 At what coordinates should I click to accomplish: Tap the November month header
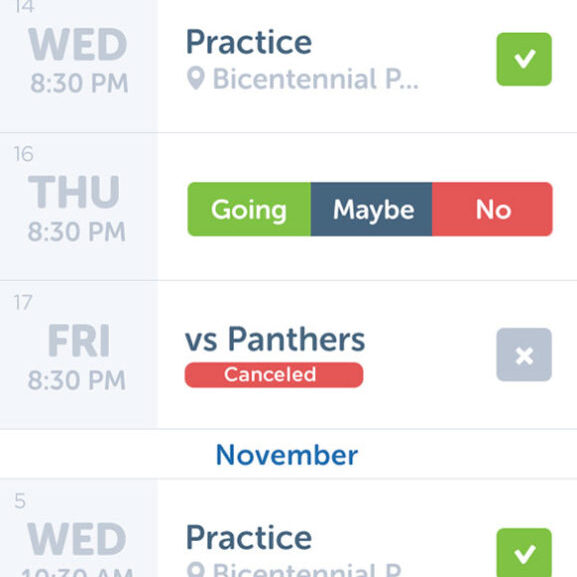287,455
